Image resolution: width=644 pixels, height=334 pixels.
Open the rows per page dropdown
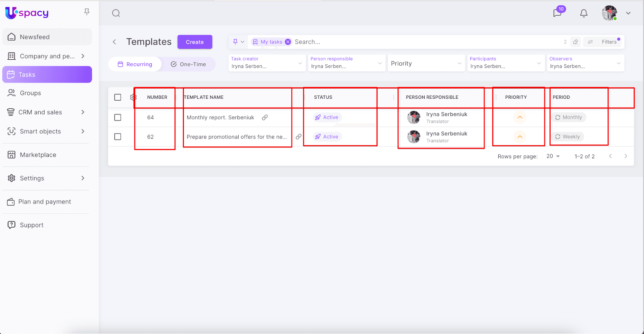553,156
